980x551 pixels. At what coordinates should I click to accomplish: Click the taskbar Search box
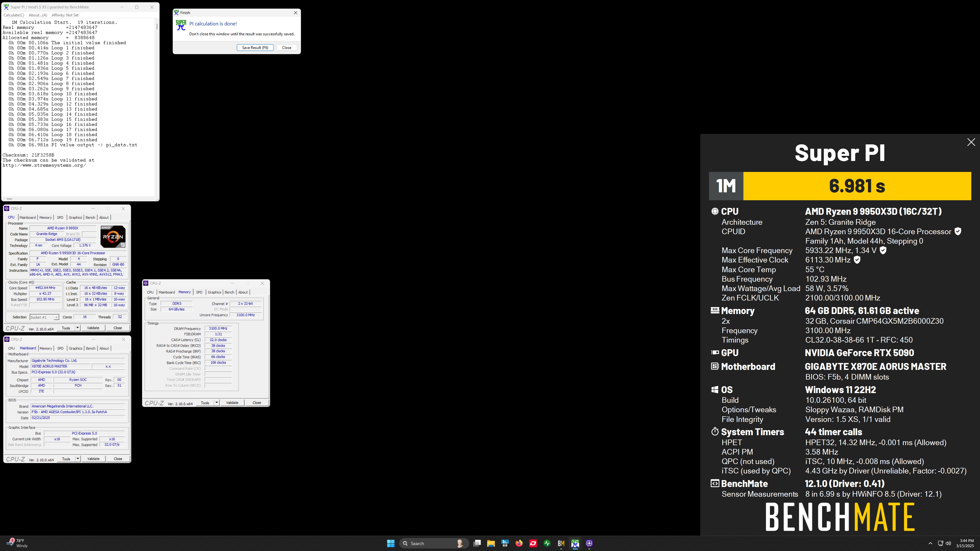(434, 543)
